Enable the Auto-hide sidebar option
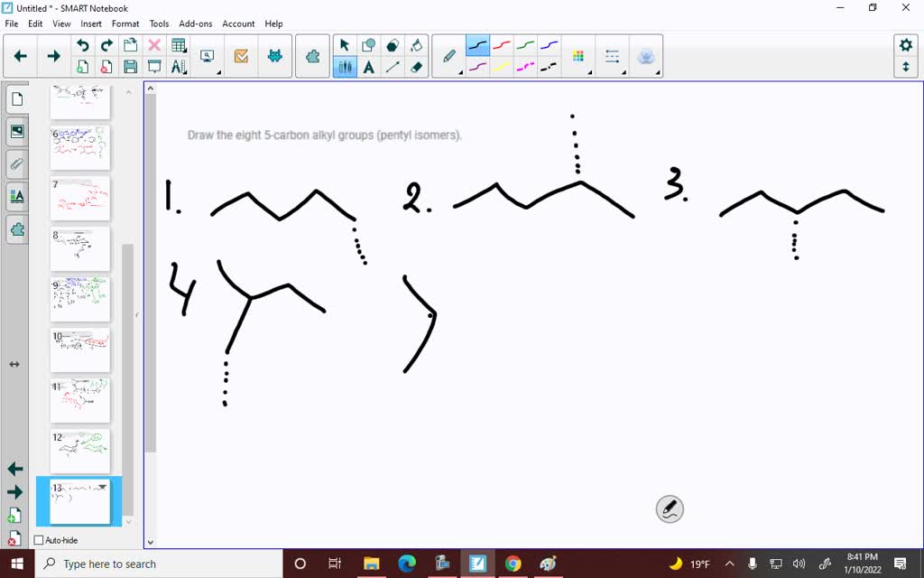The image size is (924, 578). point(38,539)
